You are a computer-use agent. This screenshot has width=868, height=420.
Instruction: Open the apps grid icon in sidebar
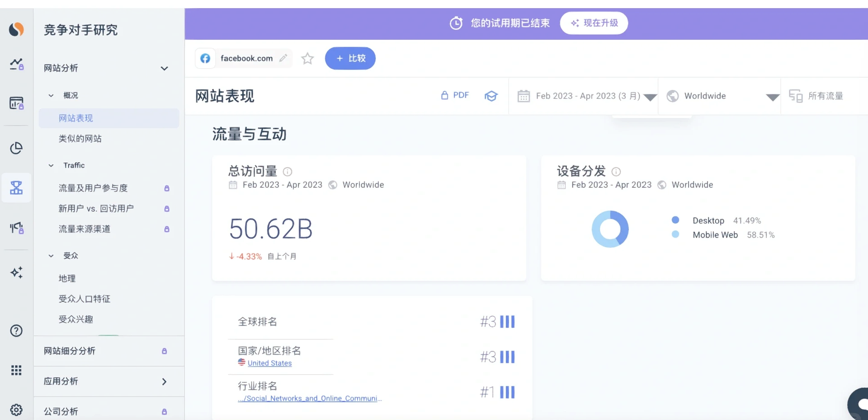(16, 370)
